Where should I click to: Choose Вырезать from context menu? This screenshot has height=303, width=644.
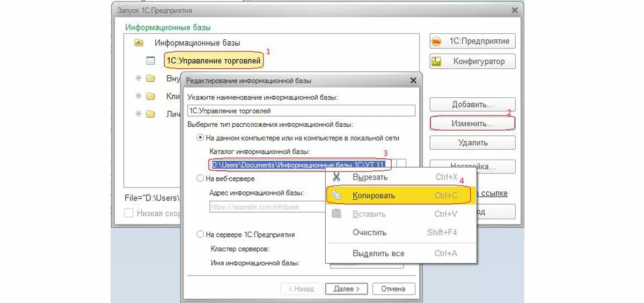pos(401,177)
